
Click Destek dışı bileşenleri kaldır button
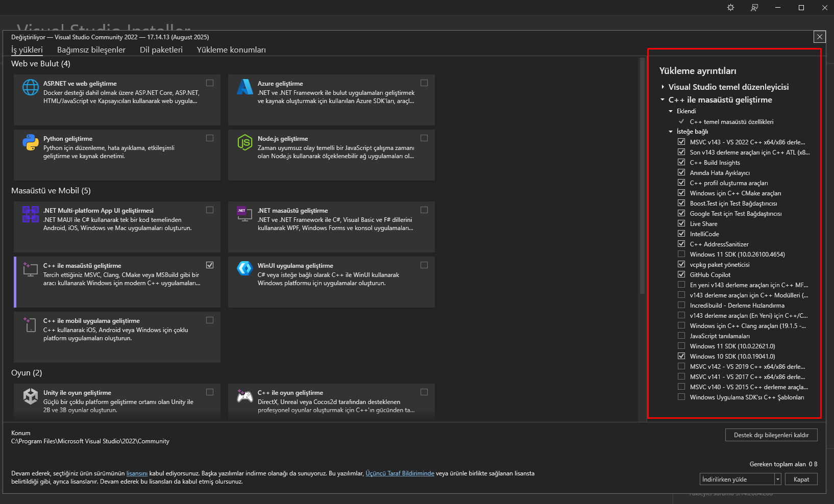pyautogui.click(x=771, y=435)
